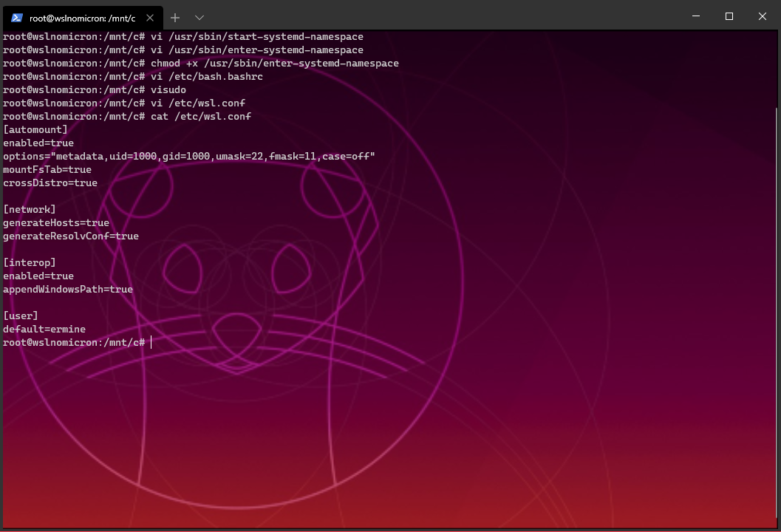Click the [network] section header
The image size is (781, 532).
29,209
